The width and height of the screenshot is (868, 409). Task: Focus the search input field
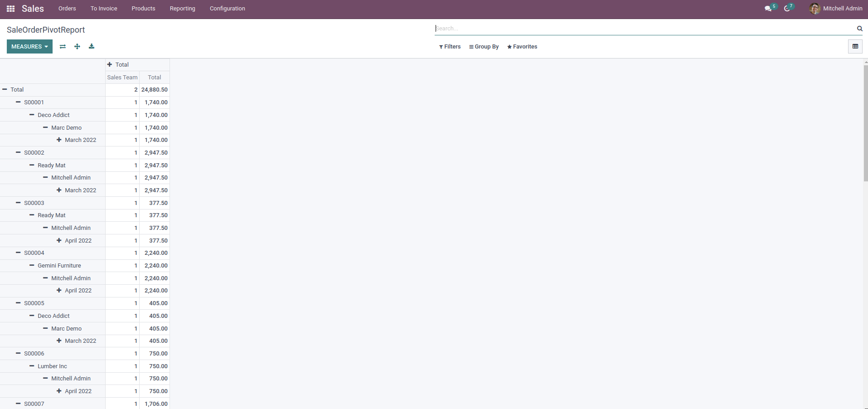pyautogui.click(x=645, y=29)
